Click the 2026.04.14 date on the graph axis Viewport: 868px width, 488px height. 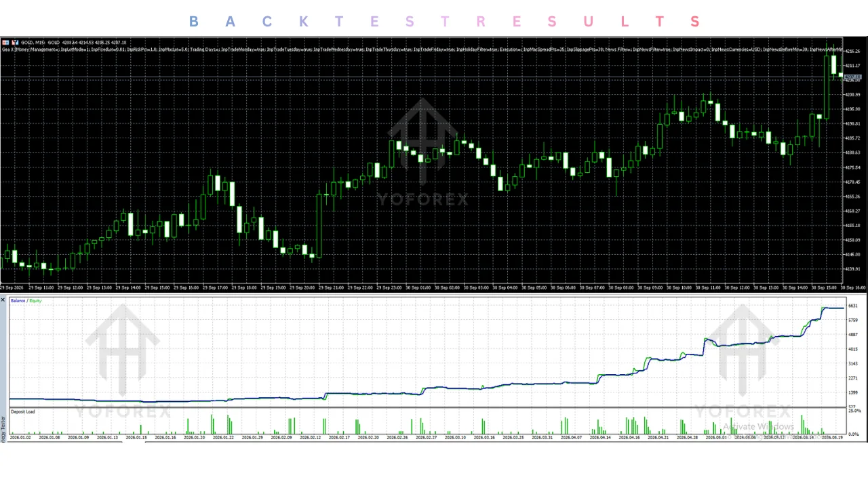coord(600,438)
